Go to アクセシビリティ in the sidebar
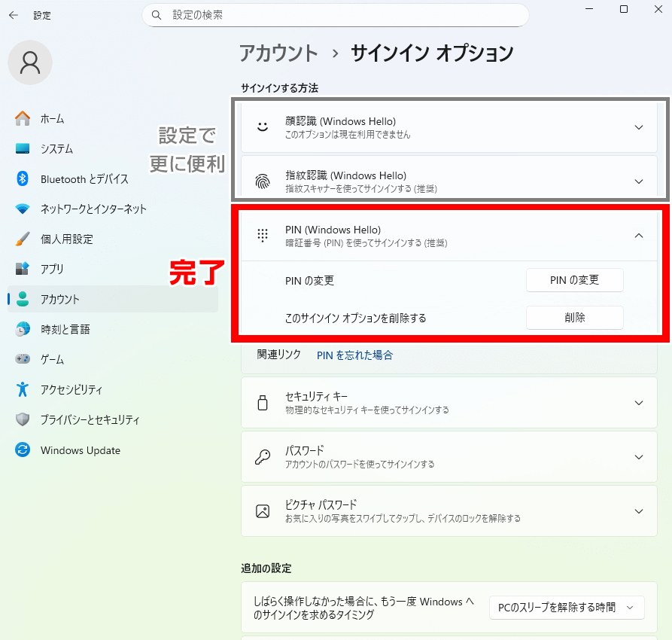The image size is (672, 640). pos(71,390)
